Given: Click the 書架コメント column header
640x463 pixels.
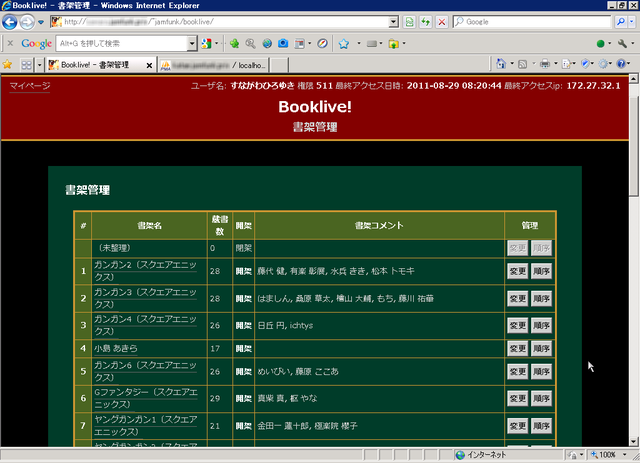Looking at the screenshot, I should 379,225.
